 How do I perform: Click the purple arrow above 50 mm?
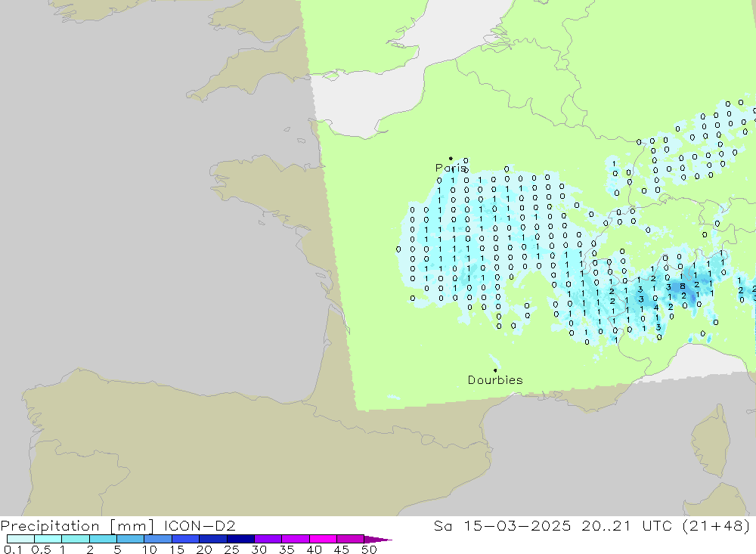pos(378,540)
